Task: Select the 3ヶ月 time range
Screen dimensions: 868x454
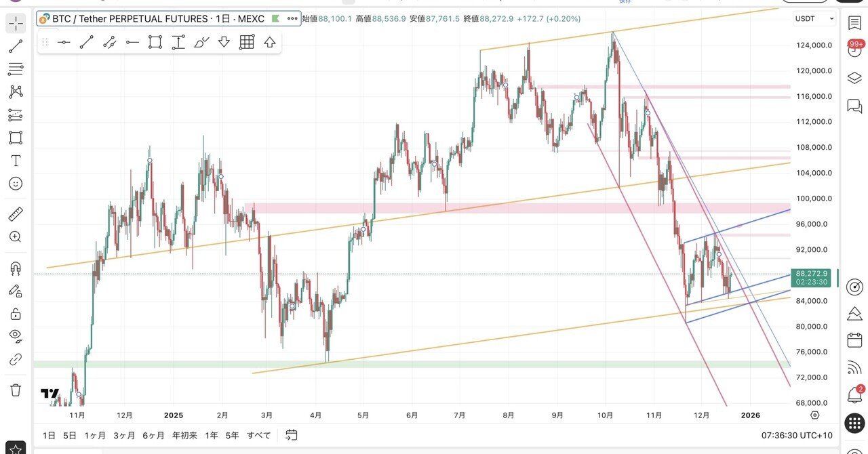Action: click(124, 435)
